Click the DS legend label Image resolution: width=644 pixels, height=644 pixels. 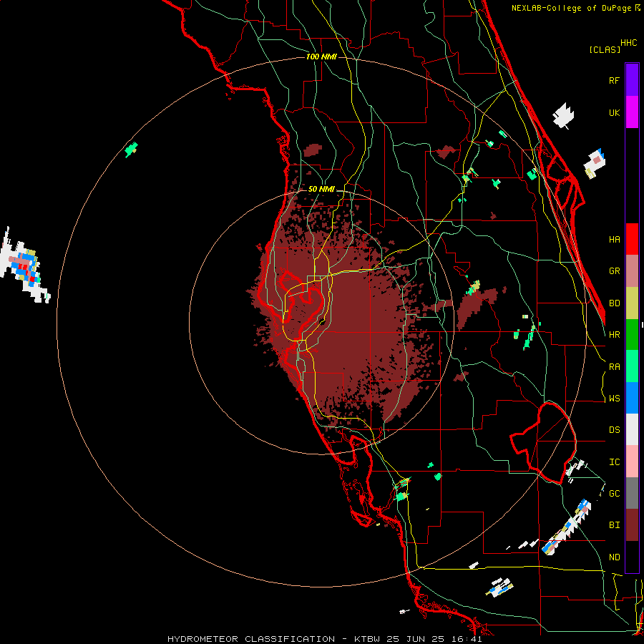click(614, 430)
